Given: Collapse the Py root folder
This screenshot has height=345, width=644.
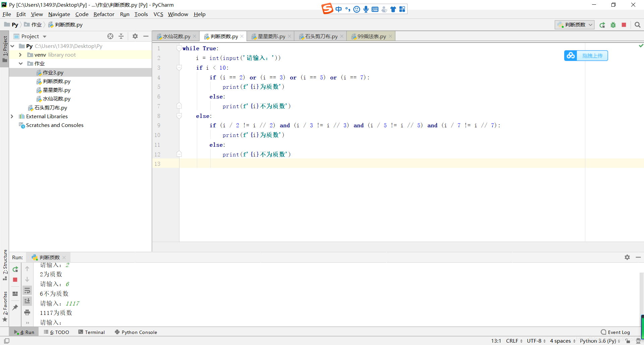Looking at the screenshot, I should 12,46.
